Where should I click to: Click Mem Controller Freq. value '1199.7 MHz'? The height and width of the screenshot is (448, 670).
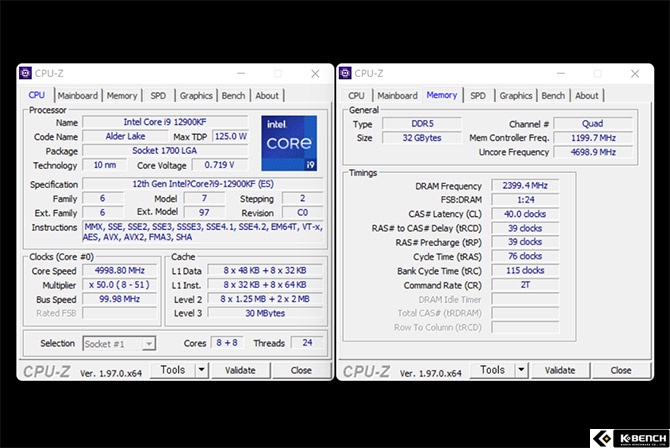[x=593, y=138]
